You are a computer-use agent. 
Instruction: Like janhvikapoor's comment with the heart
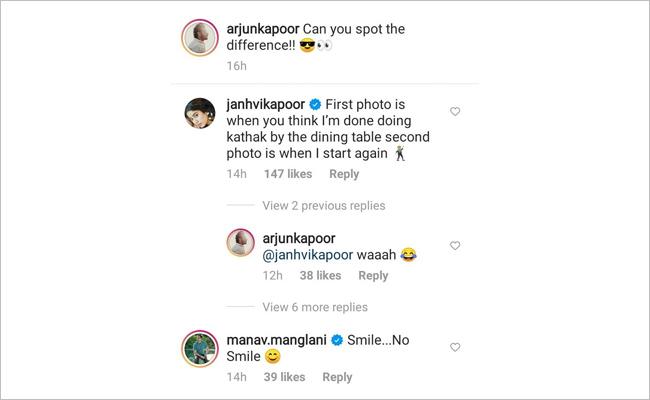pyautogui.click(x=455, y=111)
